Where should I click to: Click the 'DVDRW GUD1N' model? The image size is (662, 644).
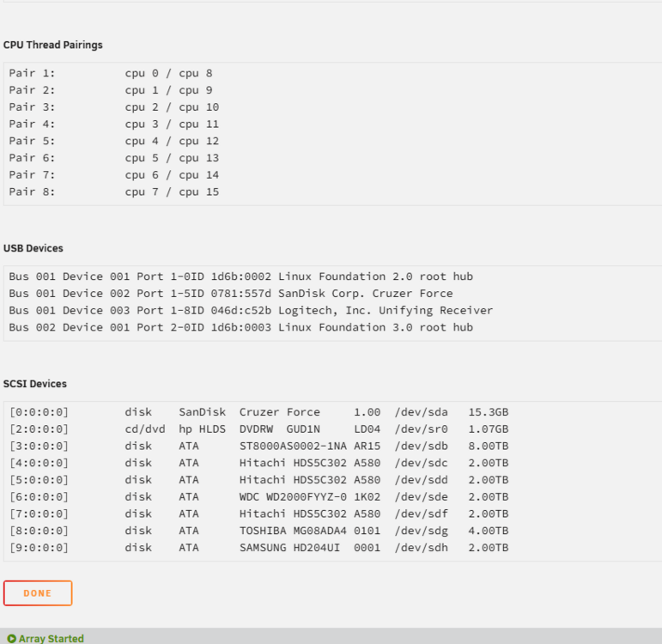tap(280, 429)
